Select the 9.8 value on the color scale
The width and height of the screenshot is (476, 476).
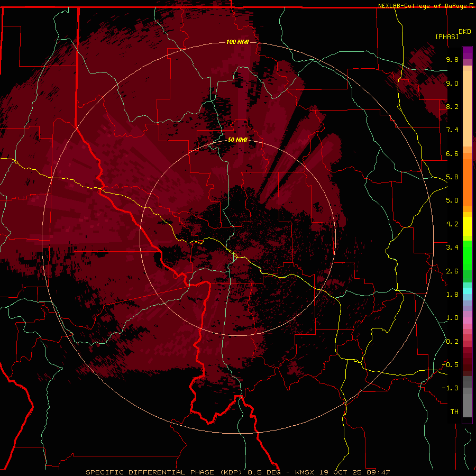[x=452, y=59]
